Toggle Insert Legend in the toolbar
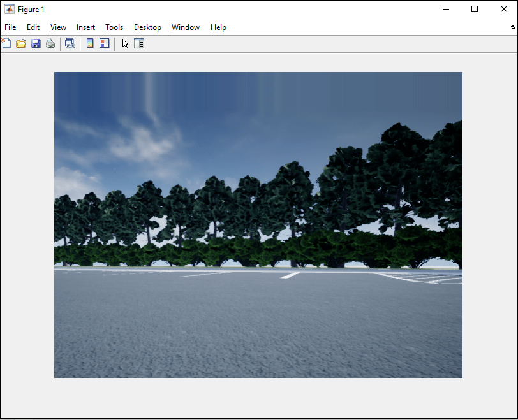Image resolution: width=518 pixels, height=420 pixels. coord(105,44)
